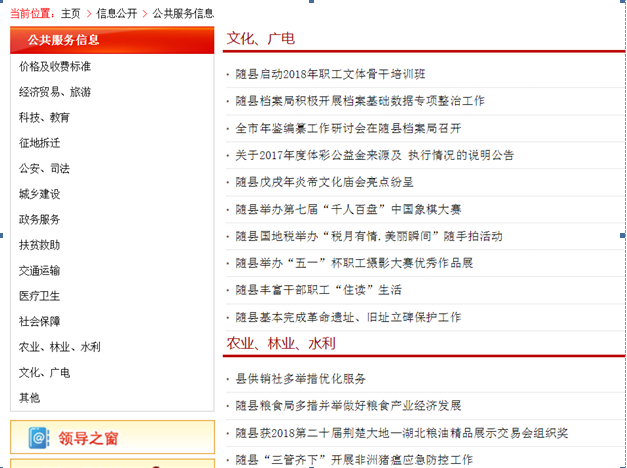This screenshot has height=468, width=627.
Task: Open article 随县启动2018年职工文体骨干培训班
Action: (330, 74)
